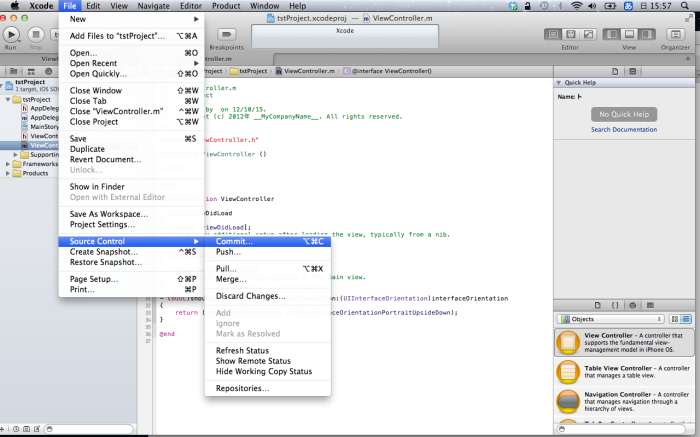Choose Create Snapshot... menu item

(131, 252)
